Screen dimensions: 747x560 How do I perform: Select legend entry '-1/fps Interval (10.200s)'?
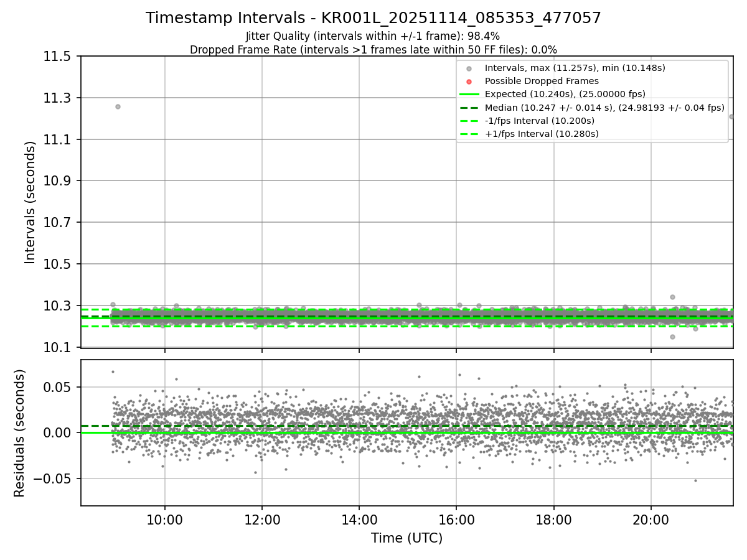coord(540,121)
